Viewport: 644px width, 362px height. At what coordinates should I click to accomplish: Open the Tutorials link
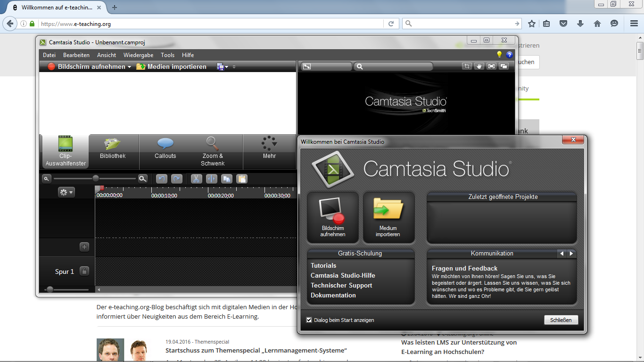click(x=323, y=265)
